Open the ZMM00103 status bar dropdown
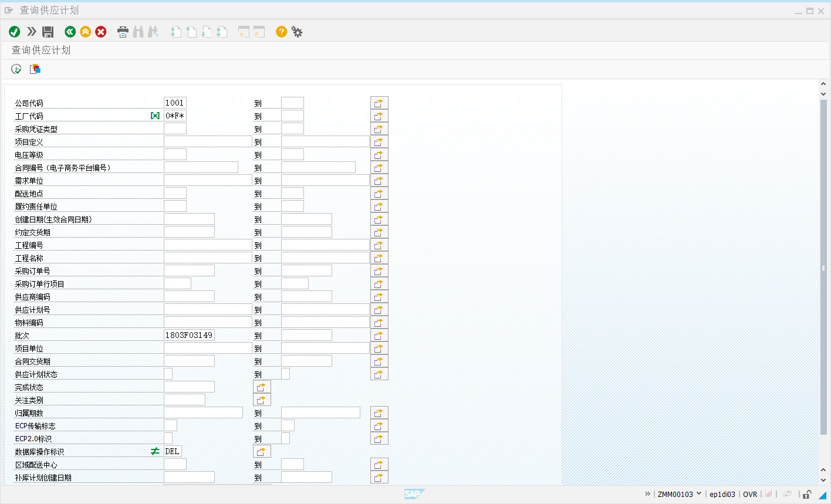This screenshot has height=504, width=831. 699,494
